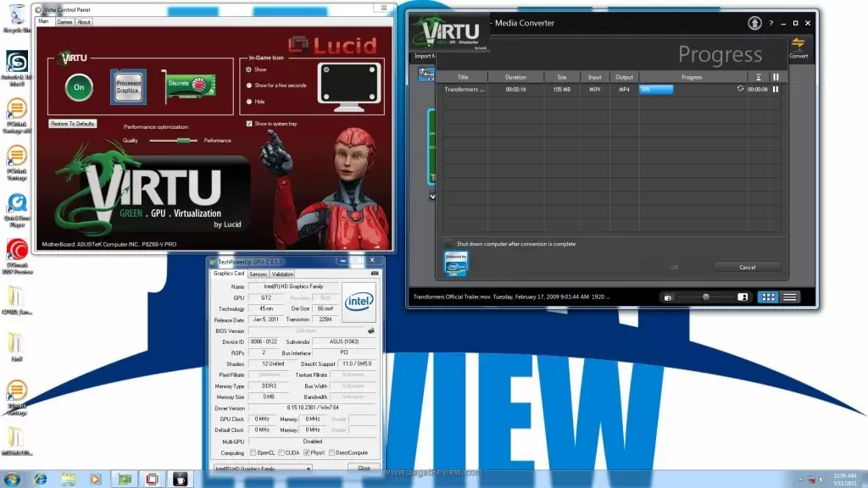Image resolution: width=868 pixels, height=488 pixels.
Task: Click the refresh icon in Transformers row
Action: (x=740, y=88)
